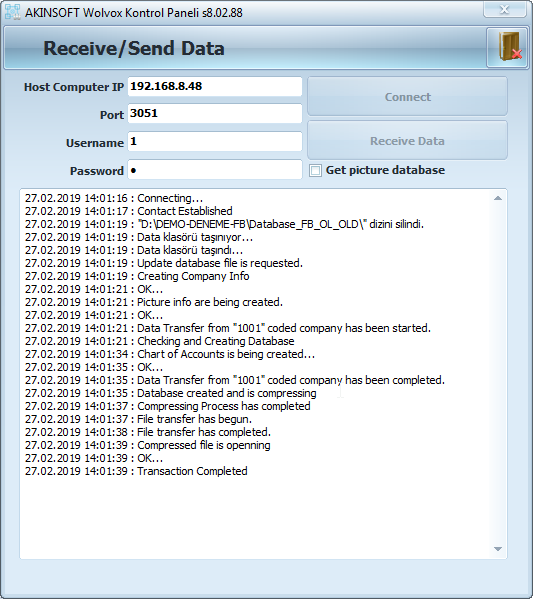Click the log scrollbar down arrow
This screenshot has height=599, width=533.
point(497,549)
